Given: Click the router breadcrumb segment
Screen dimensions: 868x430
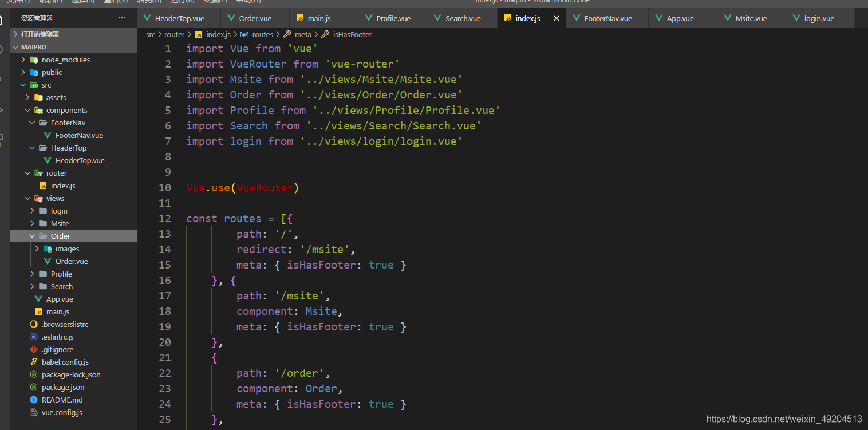Looking at the screenshot, I should point(175,34).
